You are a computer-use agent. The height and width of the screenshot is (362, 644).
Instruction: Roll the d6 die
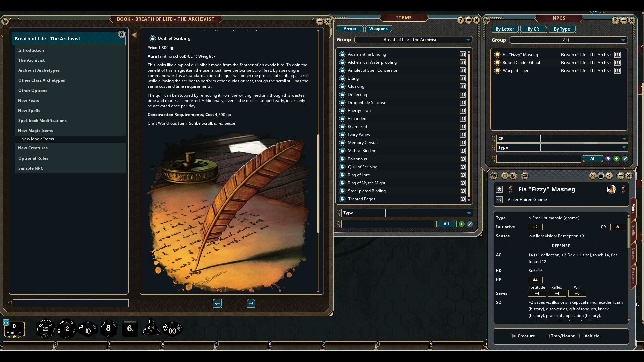pyautogui.click(x=130, y=328)
